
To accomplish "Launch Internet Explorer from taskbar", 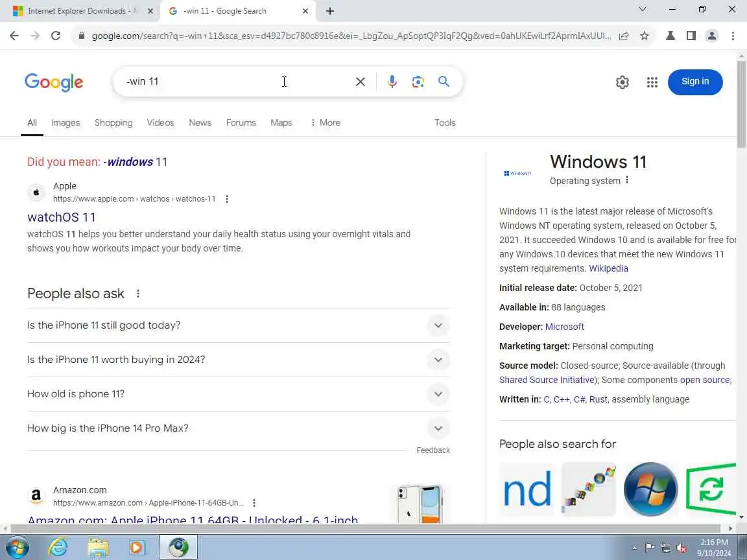I will [58, 547].
